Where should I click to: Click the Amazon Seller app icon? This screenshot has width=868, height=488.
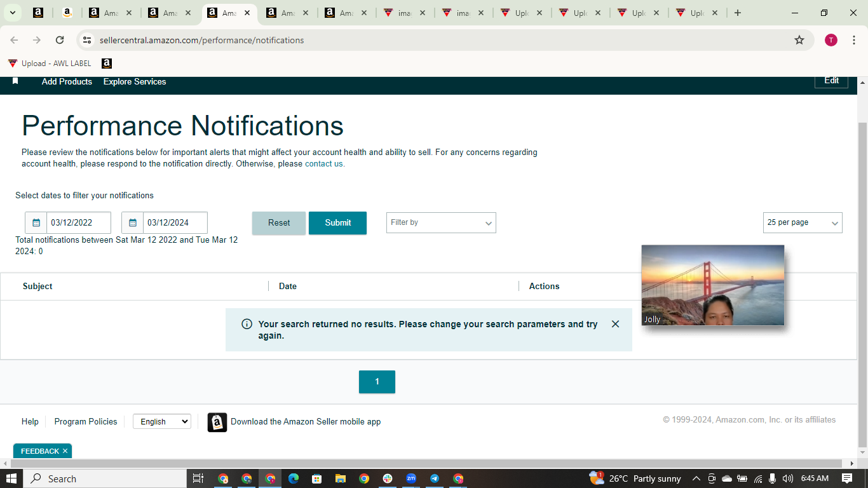click(x=217, y=422)
